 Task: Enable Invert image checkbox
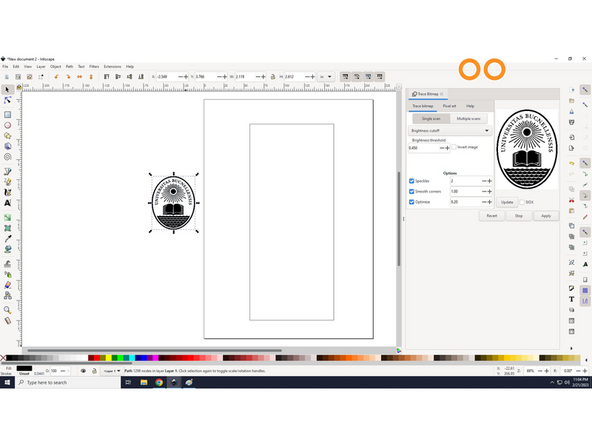pyautogui.click(x=454, y=147)
